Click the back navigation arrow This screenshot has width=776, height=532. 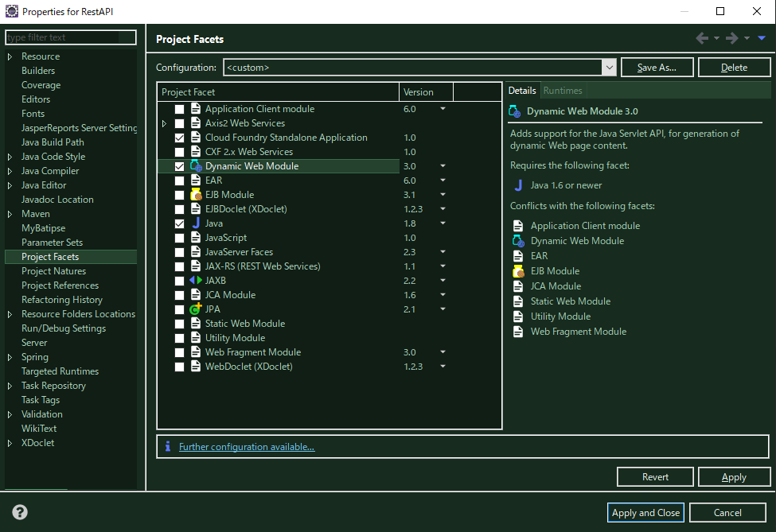[701, 37]
